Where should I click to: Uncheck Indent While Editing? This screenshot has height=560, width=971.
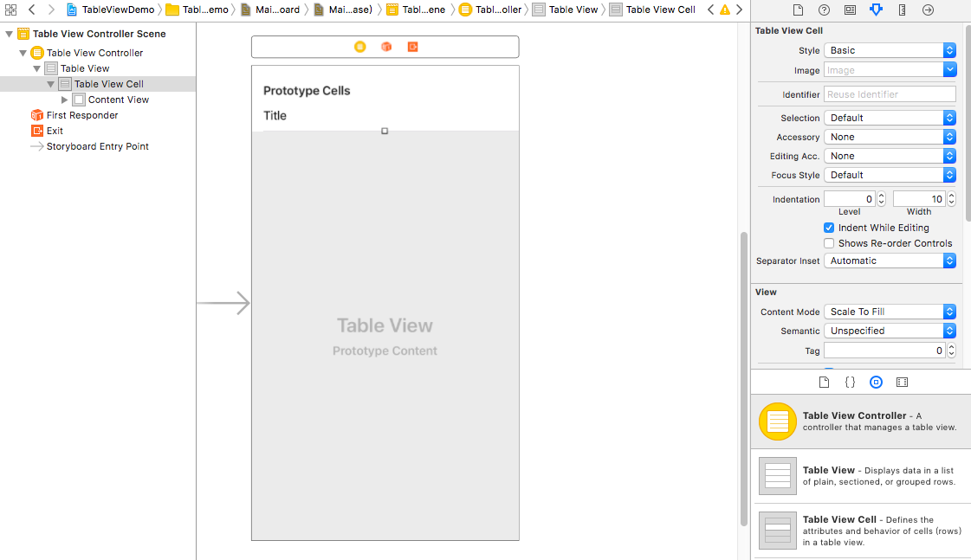[x=829, y=228]
